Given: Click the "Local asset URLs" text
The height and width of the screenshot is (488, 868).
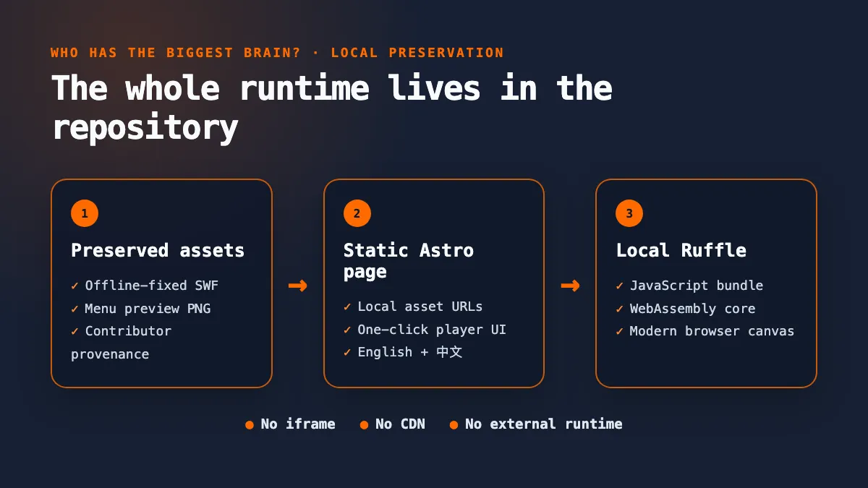Looking at the screenshot, I should pos(420,307).
